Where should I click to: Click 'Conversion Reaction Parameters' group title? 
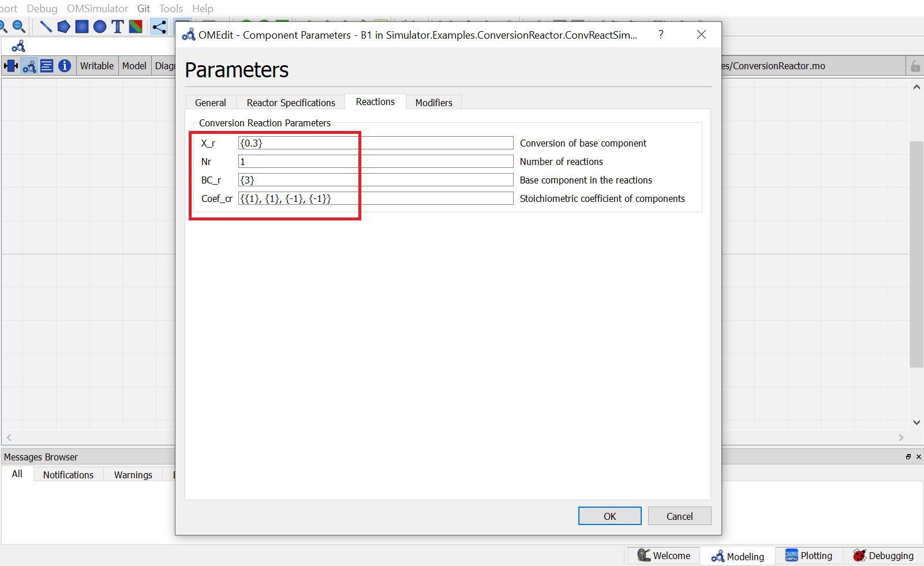click(265, 123)
